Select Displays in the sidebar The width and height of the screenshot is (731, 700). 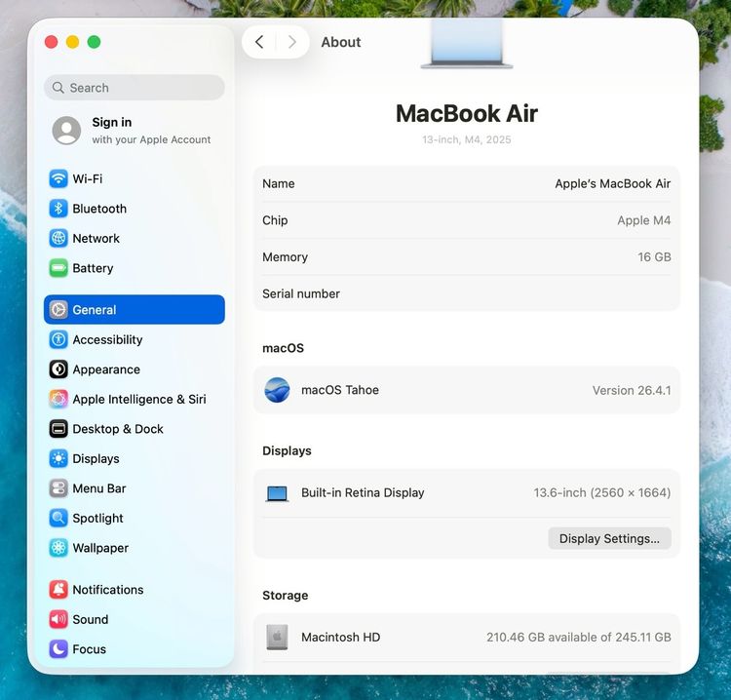(135, 459)
